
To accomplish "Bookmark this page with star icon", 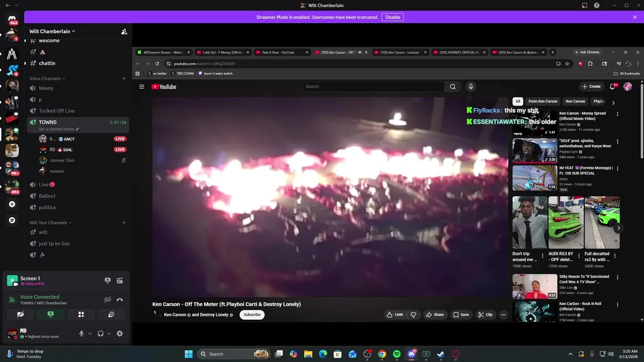I will click(x=567, y=64).
